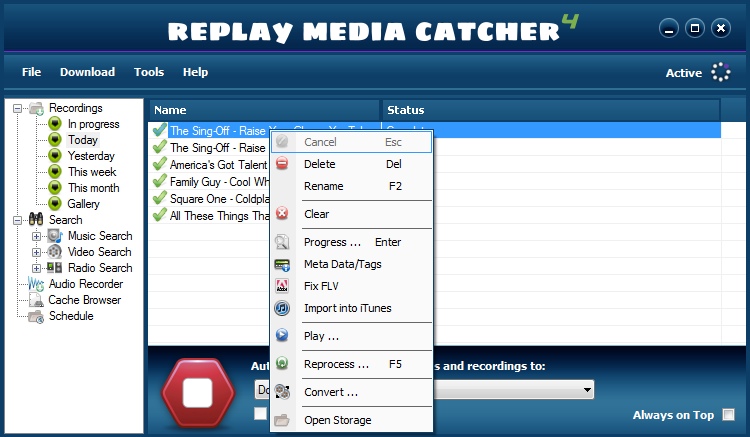The image size is (750, 437).
Task: Select the Gallery tree item
Action: click(83, 204)
